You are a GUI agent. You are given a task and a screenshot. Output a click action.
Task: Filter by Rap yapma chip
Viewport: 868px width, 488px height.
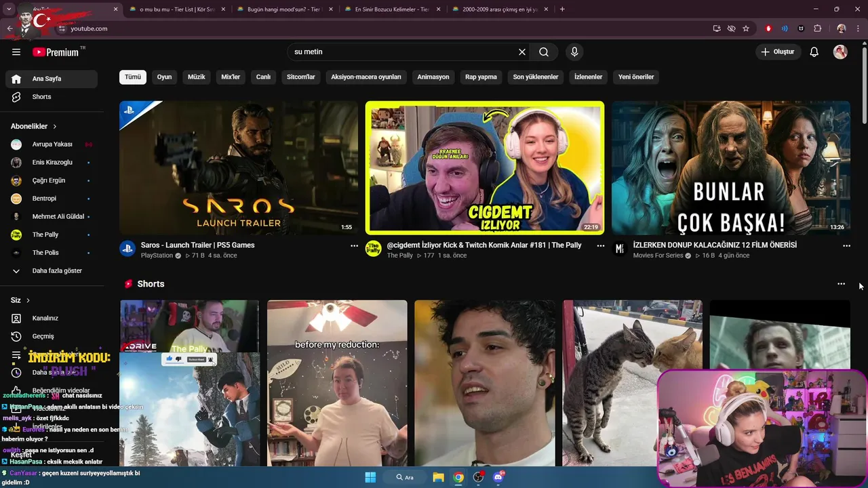point(481,77)
